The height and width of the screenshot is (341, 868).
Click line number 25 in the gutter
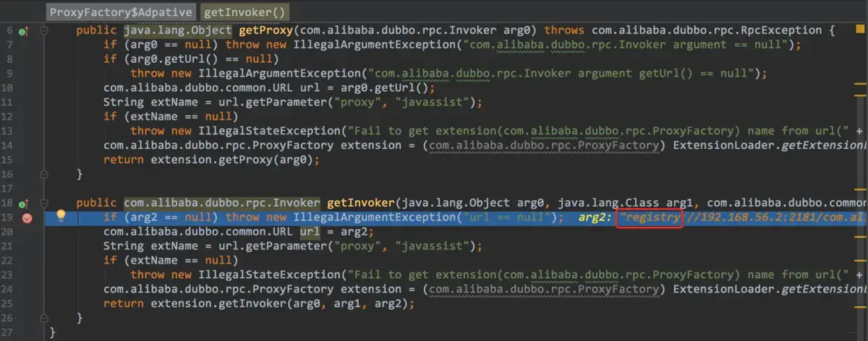tap(7, 304)
